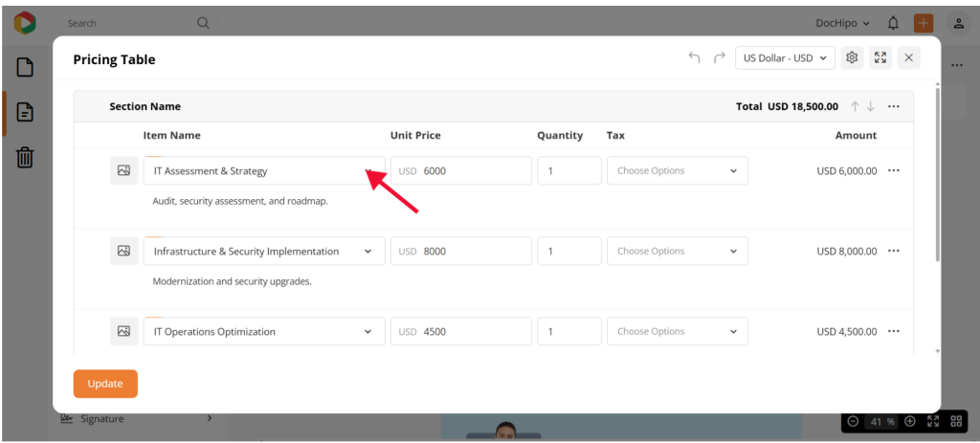Open pricing table settings gear

pos(852,58)
